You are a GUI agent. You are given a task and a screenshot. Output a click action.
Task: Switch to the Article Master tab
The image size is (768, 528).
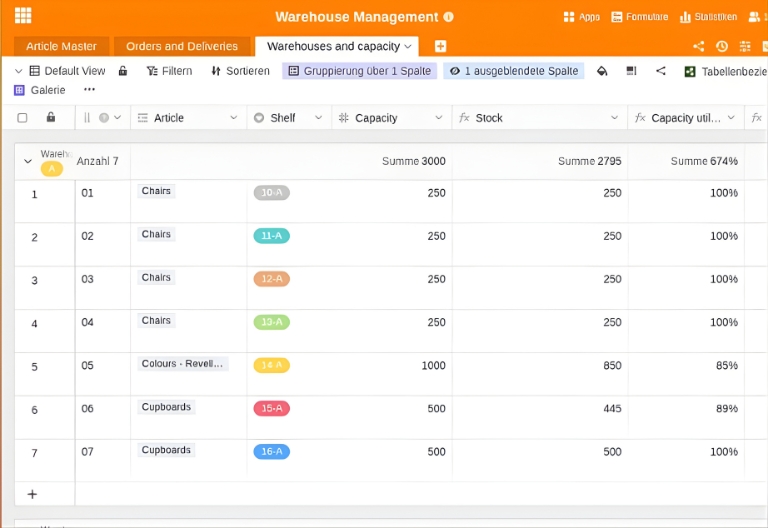[x=61, y=46]
